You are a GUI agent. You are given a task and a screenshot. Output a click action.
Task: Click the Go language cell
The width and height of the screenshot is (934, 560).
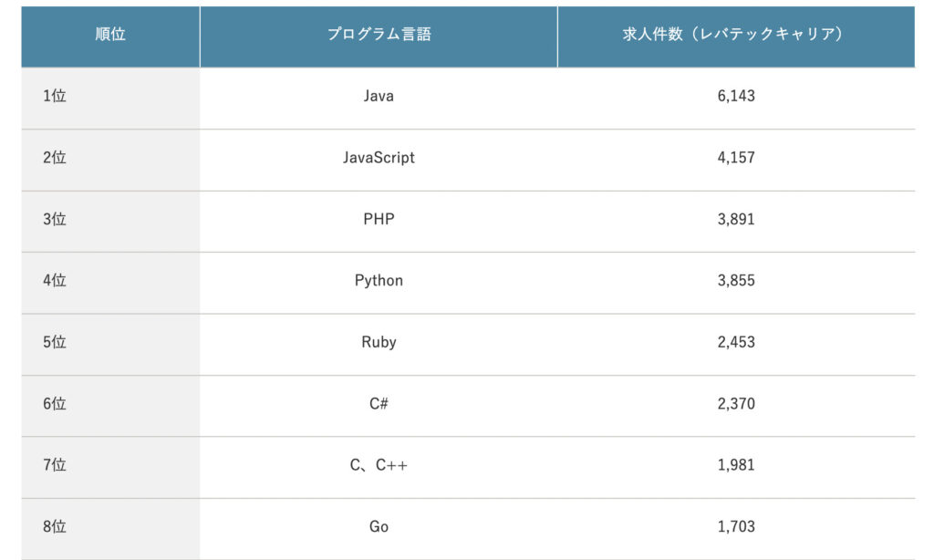coord(379,527)
